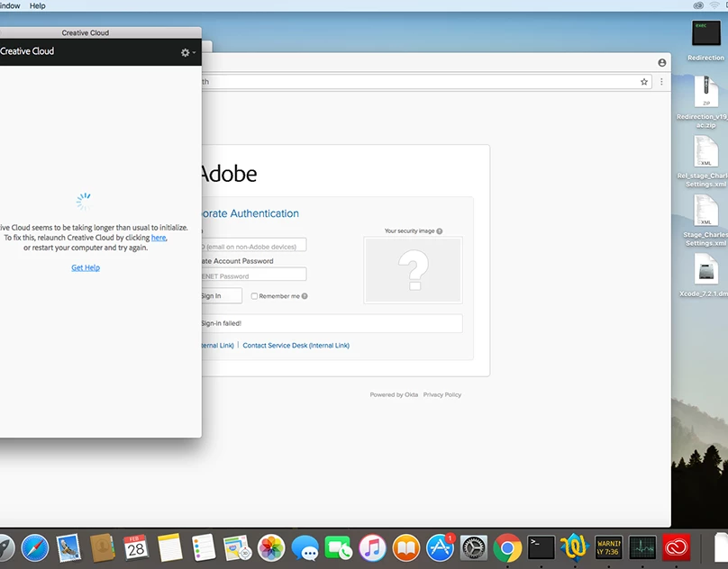Click the 'here' relaunch link
Screen dimensions: 728x569
(159, 238)
